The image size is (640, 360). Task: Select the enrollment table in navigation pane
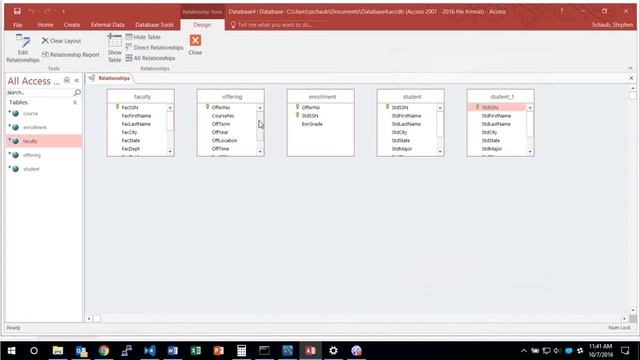pos(43,127)
